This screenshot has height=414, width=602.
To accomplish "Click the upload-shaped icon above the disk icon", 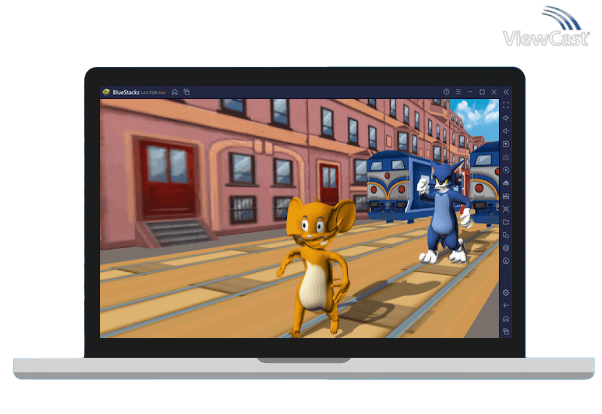I will 506,183.
